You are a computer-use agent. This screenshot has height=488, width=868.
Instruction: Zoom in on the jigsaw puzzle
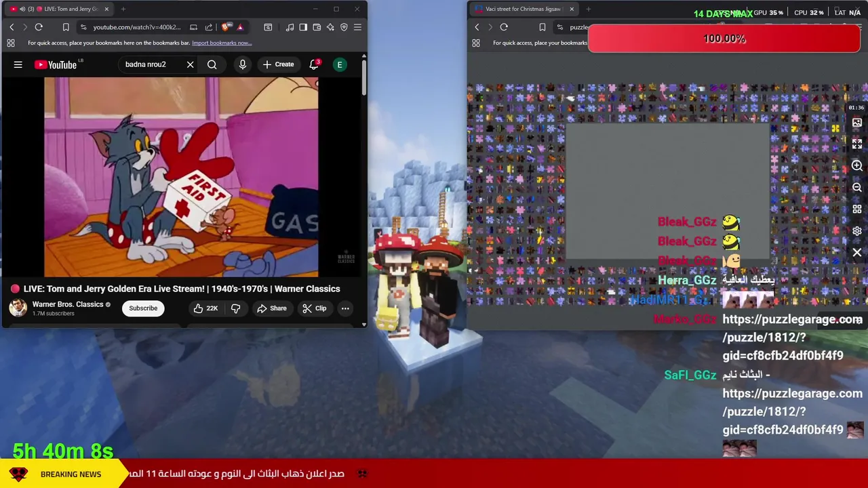click(857, 166)
